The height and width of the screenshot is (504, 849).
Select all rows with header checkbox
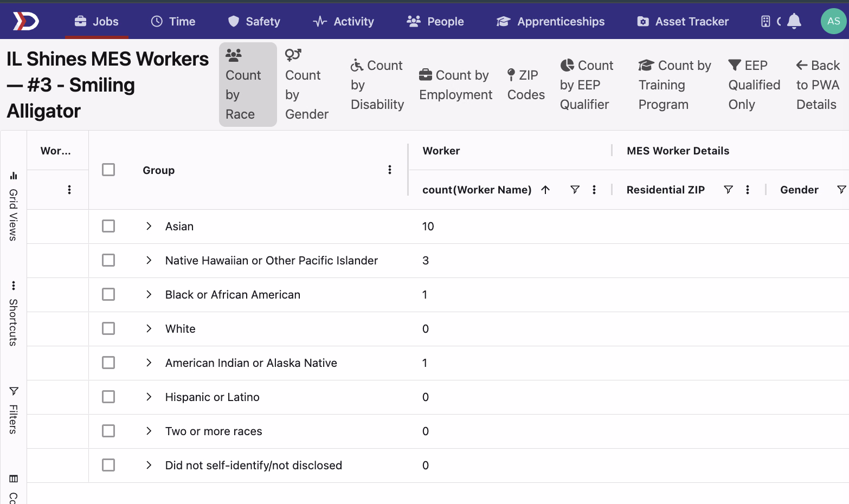point(108,170)
